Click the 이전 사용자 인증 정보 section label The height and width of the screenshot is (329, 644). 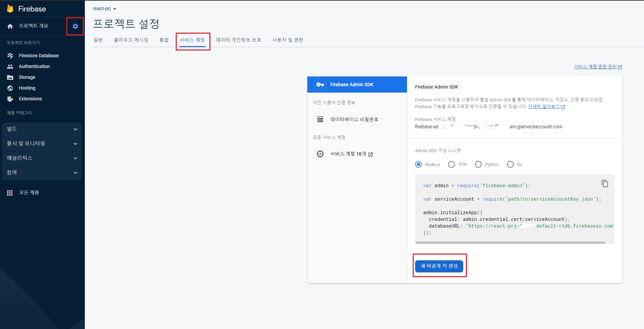[x=334, y=103]
